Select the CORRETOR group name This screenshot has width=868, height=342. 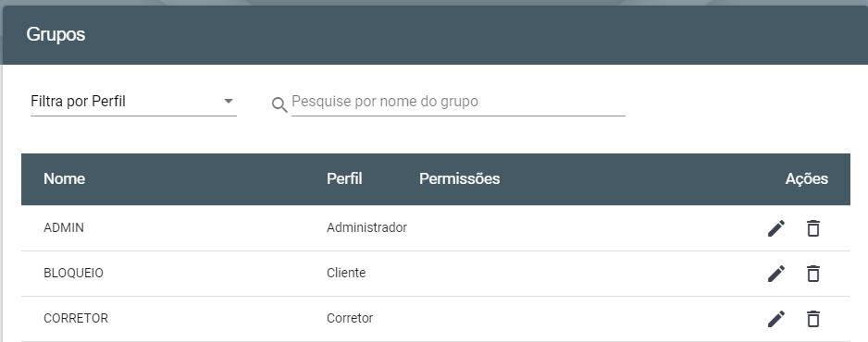(76, 318)
